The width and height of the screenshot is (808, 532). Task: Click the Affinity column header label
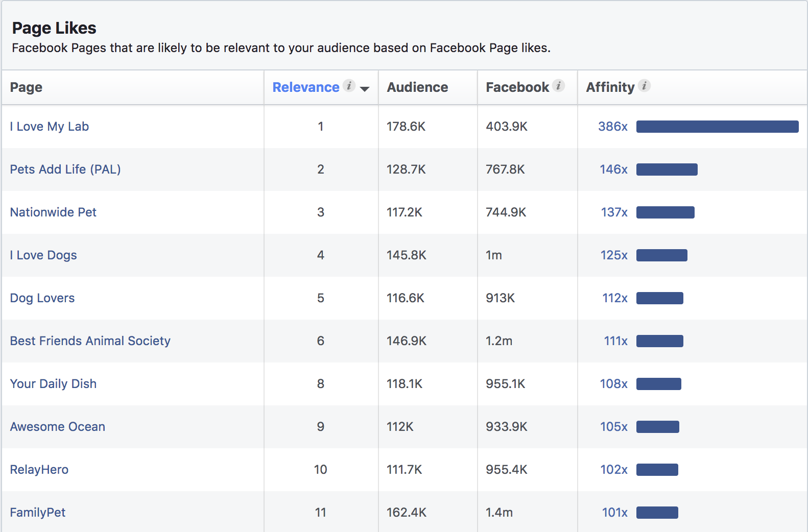coord(610,87)
